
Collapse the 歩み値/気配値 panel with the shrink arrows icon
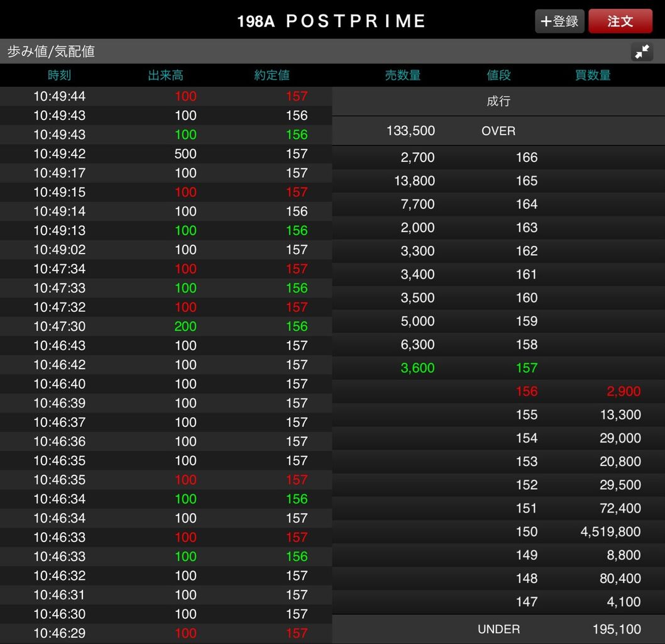tap(642, 52)
